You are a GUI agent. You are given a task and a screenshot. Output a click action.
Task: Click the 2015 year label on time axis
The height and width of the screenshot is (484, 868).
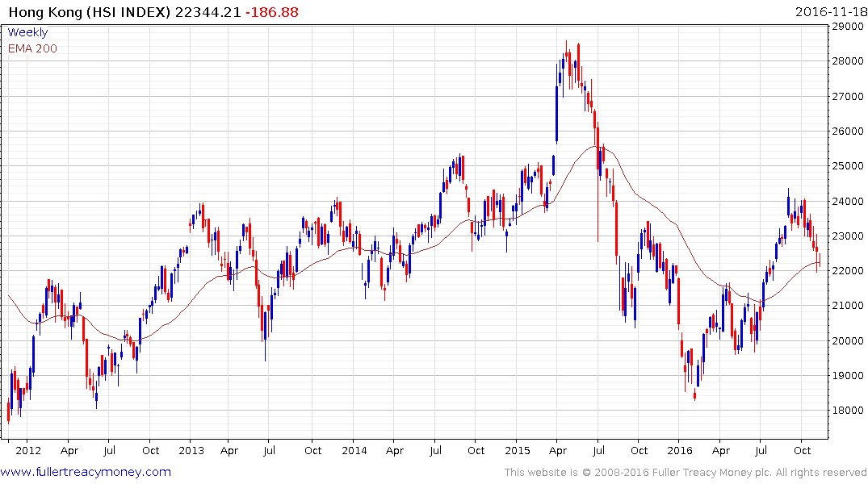pos(518,450)
